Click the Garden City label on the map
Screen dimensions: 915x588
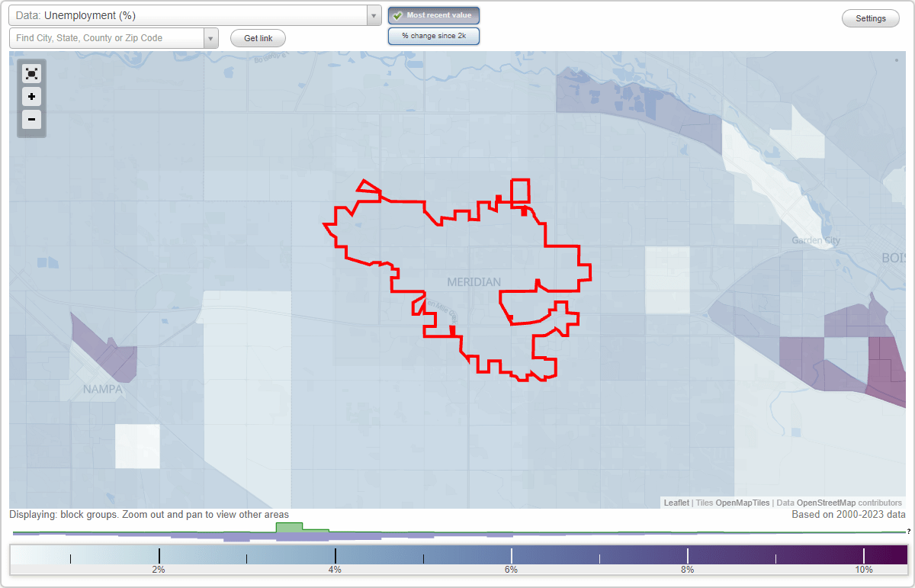click(x=815, y=241)
